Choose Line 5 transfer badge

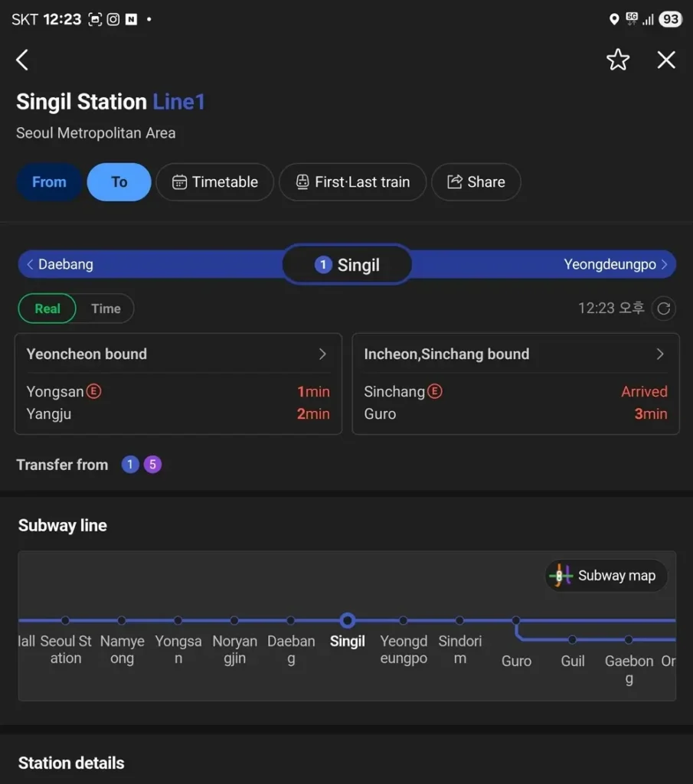tap(152, 465)
